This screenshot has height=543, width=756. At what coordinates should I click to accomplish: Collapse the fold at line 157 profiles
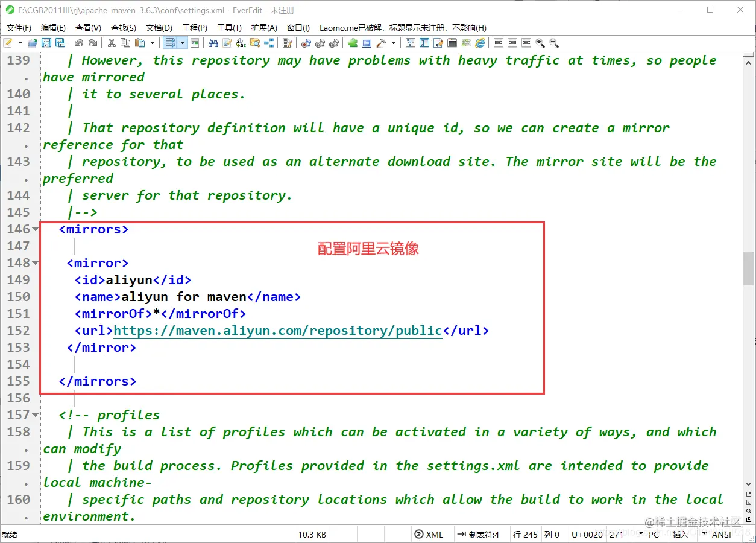point(35,415)
